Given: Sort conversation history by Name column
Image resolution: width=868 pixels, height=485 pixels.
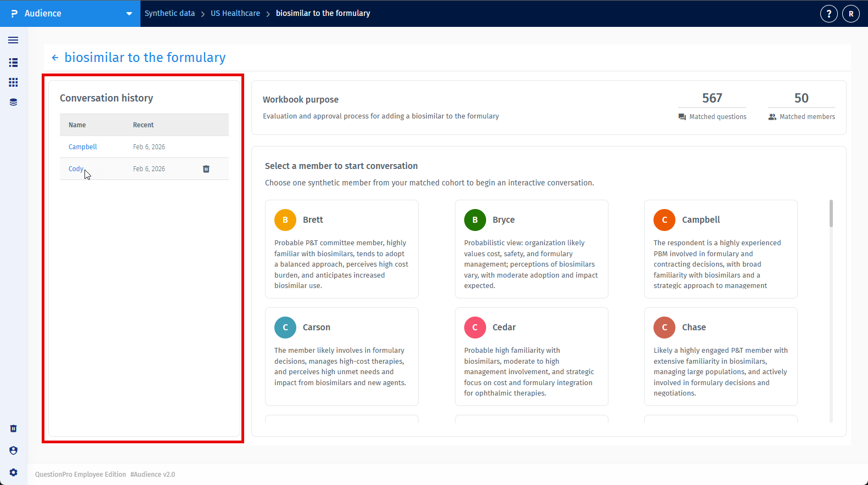Looking at the screenshot, I should click(77, 125).
